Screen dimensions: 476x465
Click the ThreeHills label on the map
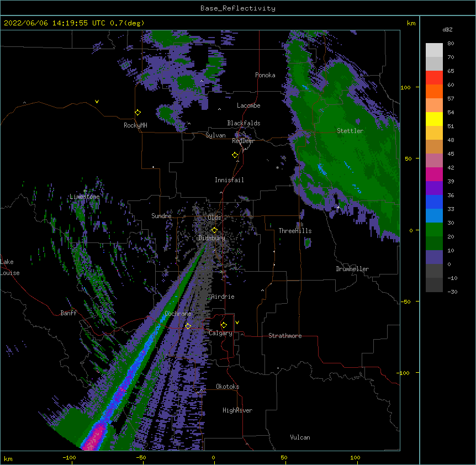295,231
